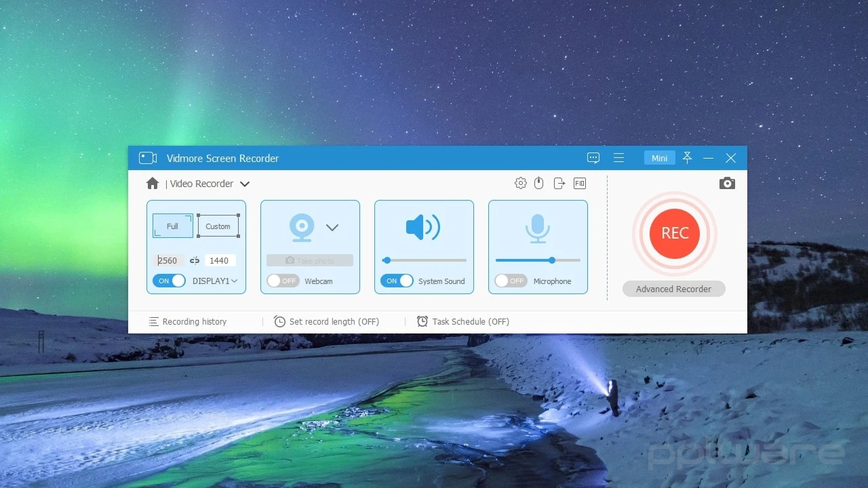Click the microphone volume slider handle

552,260
